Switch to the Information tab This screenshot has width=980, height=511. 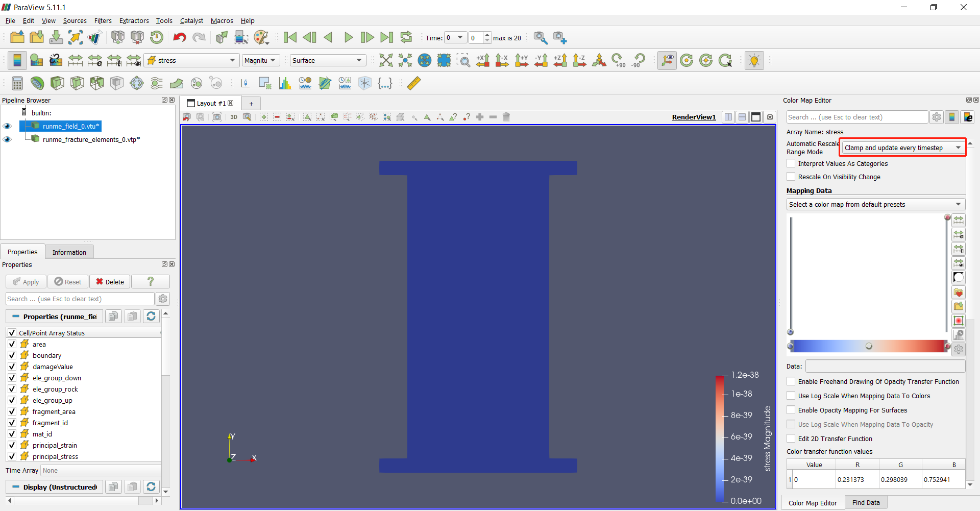coord(69,252)
